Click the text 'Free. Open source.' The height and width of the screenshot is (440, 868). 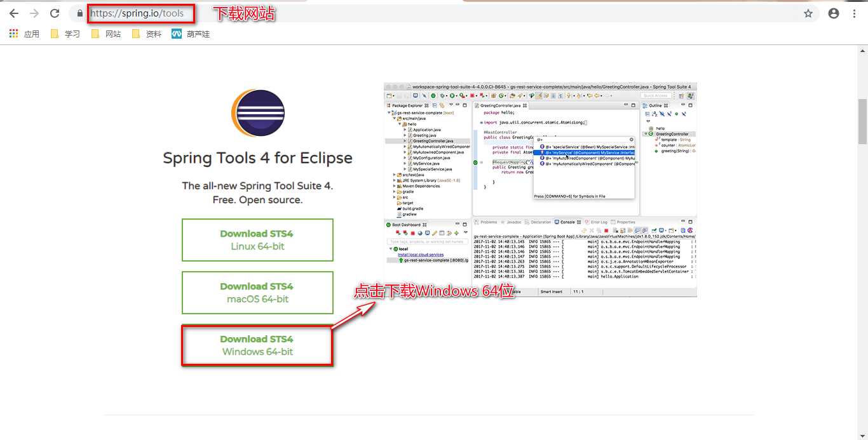click(x=257, y=200)
